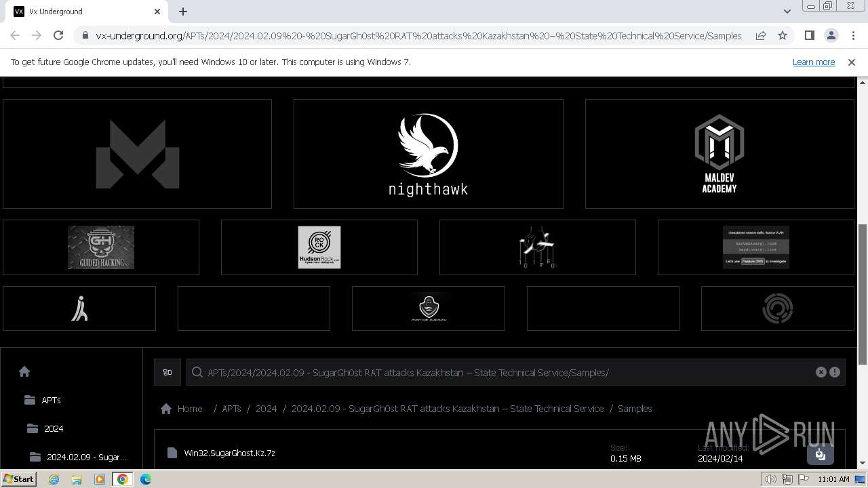
Task: Toggle the directory tree view button
Action: pos(167,372)
